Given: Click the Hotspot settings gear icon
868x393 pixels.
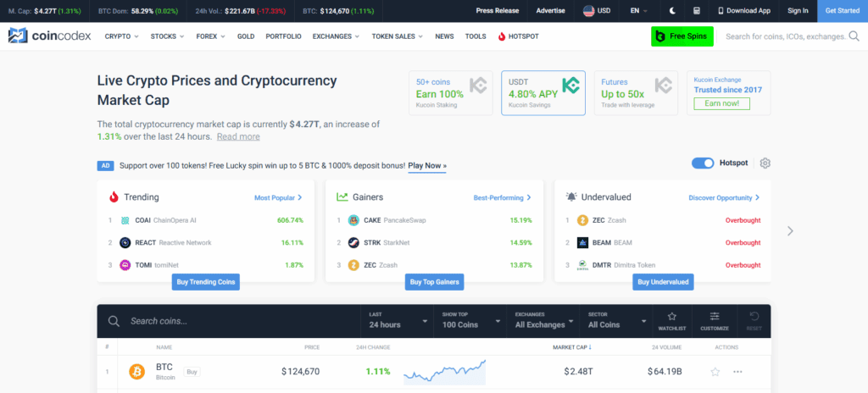Looking at the screenshot, I should tap(765, 163).
